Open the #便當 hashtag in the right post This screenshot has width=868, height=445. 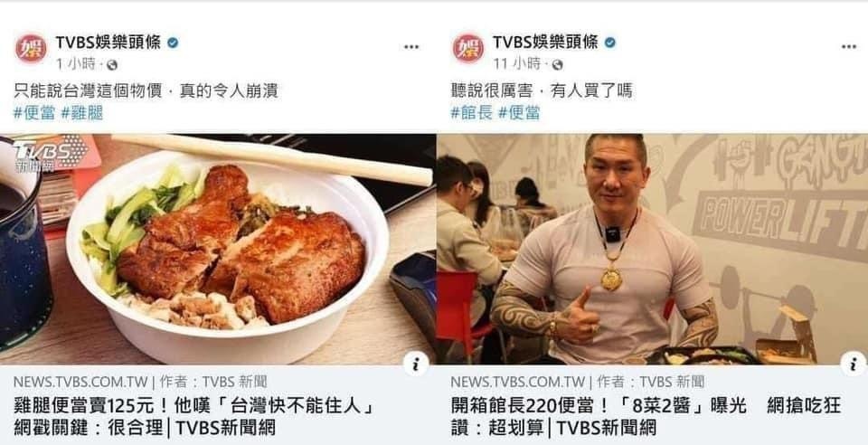click(519, 113)
